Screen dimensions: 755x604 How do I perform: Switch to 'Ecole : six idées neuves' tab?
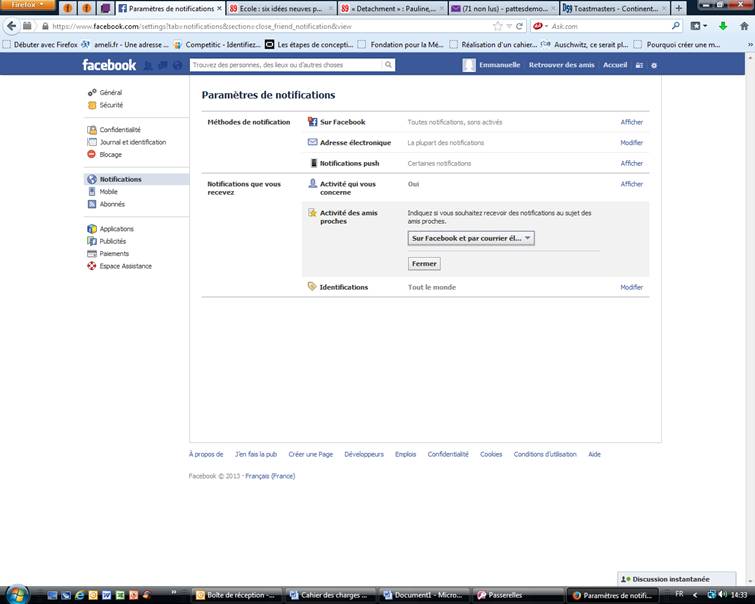pos(280,9)
